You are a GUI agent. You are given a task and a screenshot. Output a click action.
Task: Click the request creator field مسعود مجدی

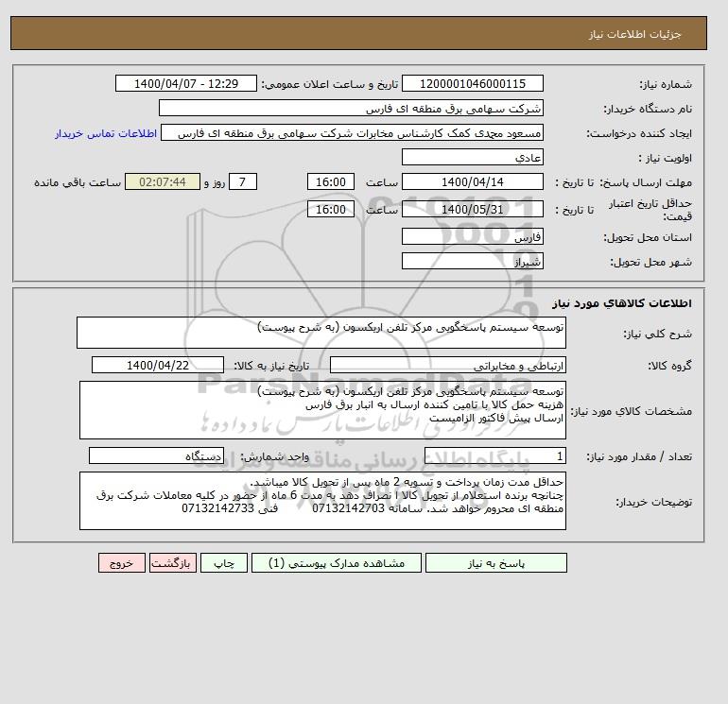pos(352,132)
